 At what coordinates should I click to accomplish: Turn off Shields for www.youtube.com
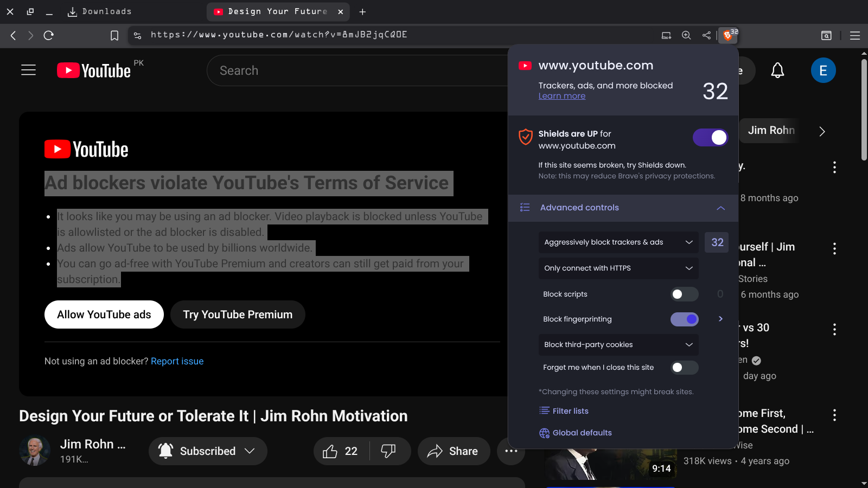710,138
